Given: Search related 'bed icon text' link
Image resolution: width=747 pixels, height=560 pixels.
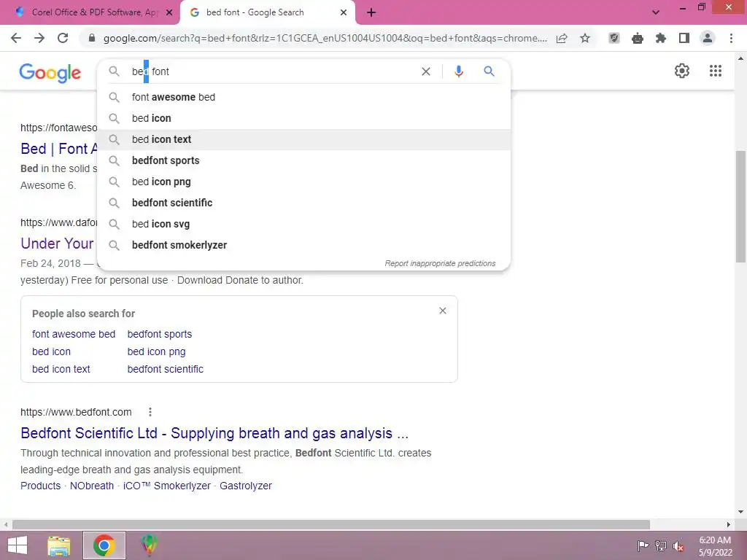Looking at the screenshot, I should click(x=61, y=369).
